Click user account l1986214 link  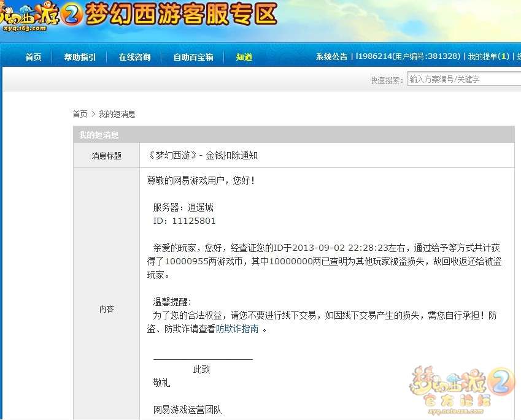(408, 56)
